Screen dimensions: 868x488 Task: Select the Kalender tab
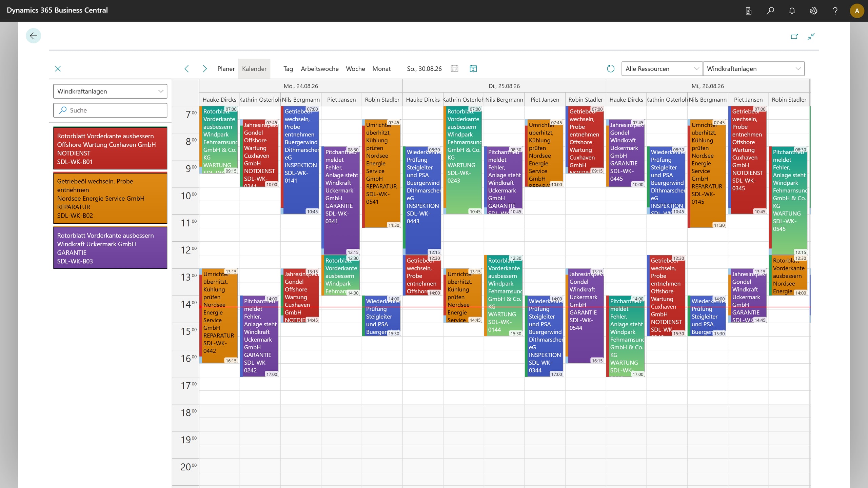254,69
